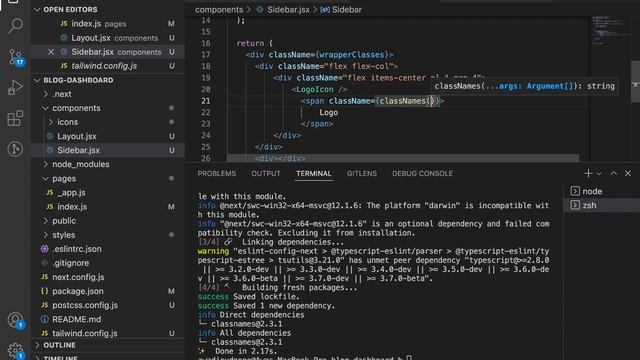Open next.config.js file
The height and width of the screenshot is (360, 640).
click(108, 277)
